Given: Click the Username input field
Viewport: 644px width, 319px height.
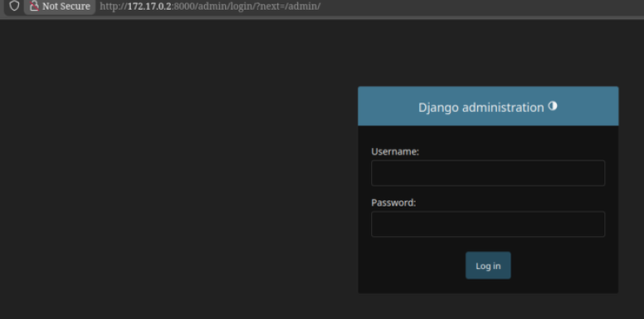Looking at the screenshot, I should [x=488, y=173].
